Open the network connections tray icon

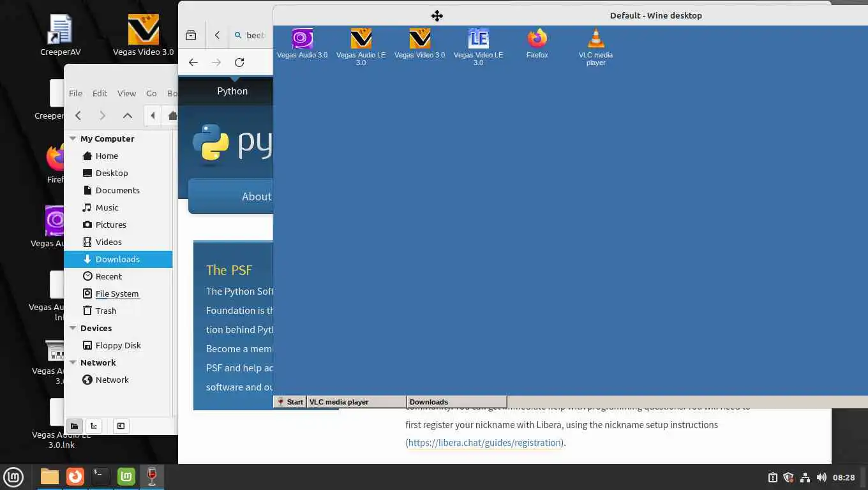[805, 477]
